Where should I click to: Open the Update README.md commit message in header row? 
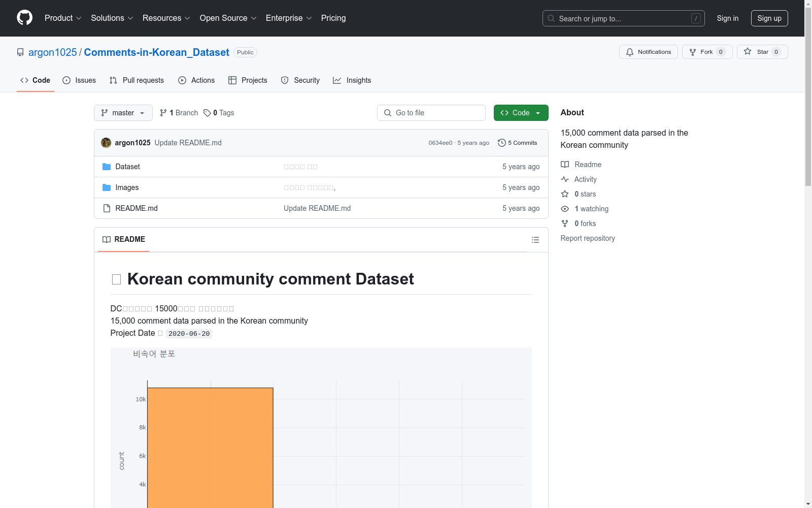[x=188, y=143]
